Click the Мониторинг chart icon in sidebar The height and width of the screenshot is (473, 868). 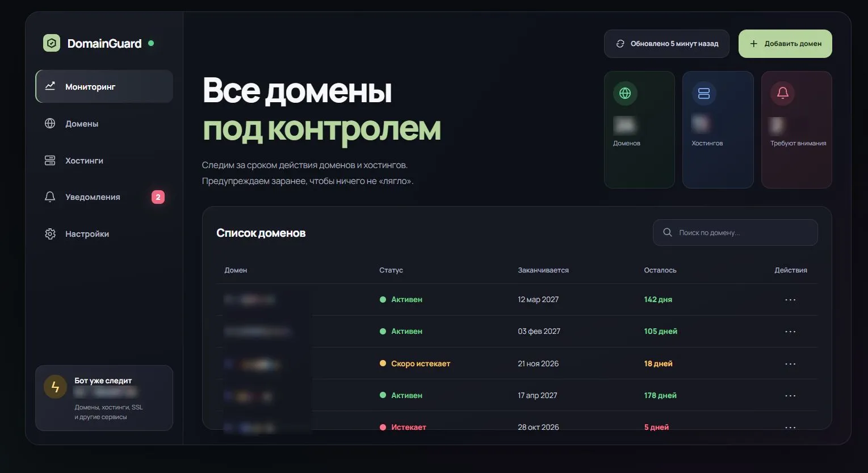(50, 86)
